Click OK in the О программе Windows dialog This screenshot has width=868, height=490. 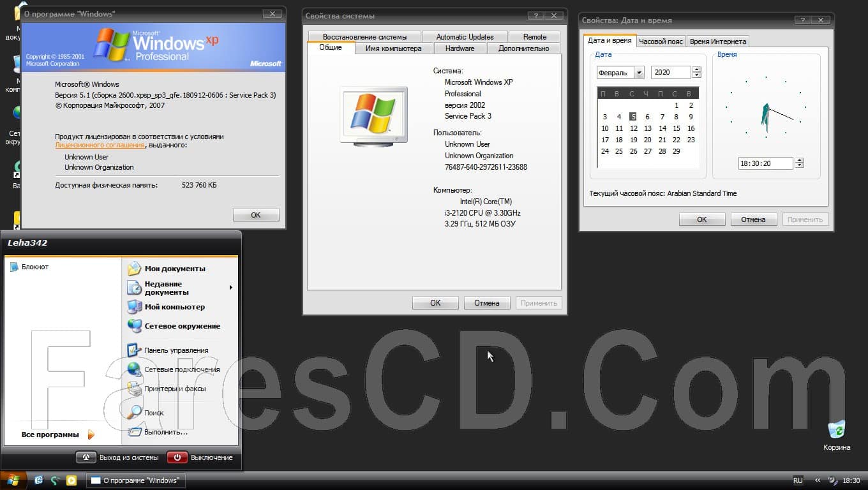point(256,215)
